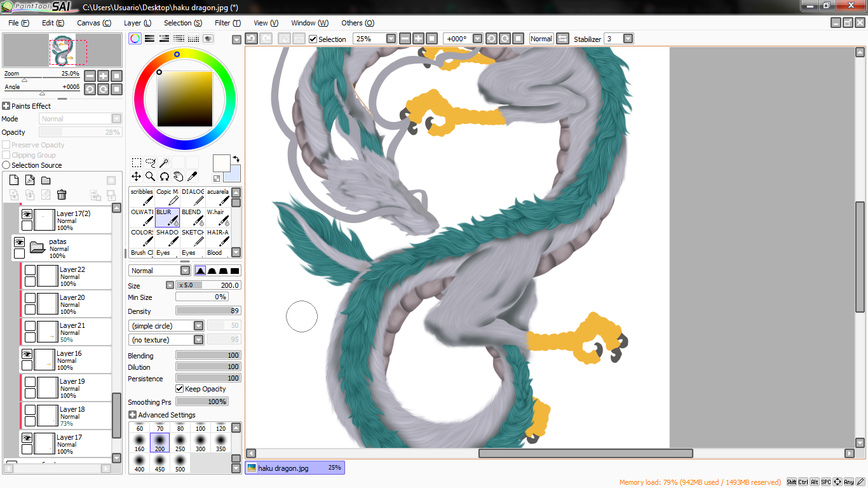Show the scratchpad panel button
The height and width of the screenshot is (488, 868).
(208, 39)
